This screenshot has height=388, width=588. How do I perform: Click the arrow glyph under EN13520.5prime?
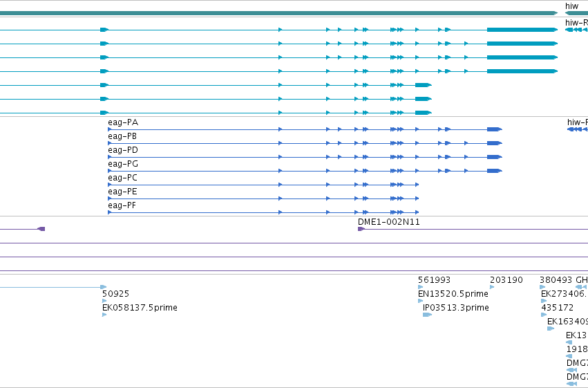point(420,301)
